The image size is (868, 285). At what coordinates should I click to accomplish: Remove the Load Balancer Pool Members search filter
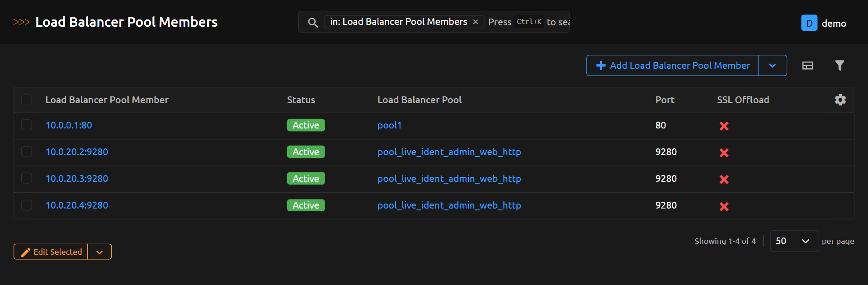point(476,22)
